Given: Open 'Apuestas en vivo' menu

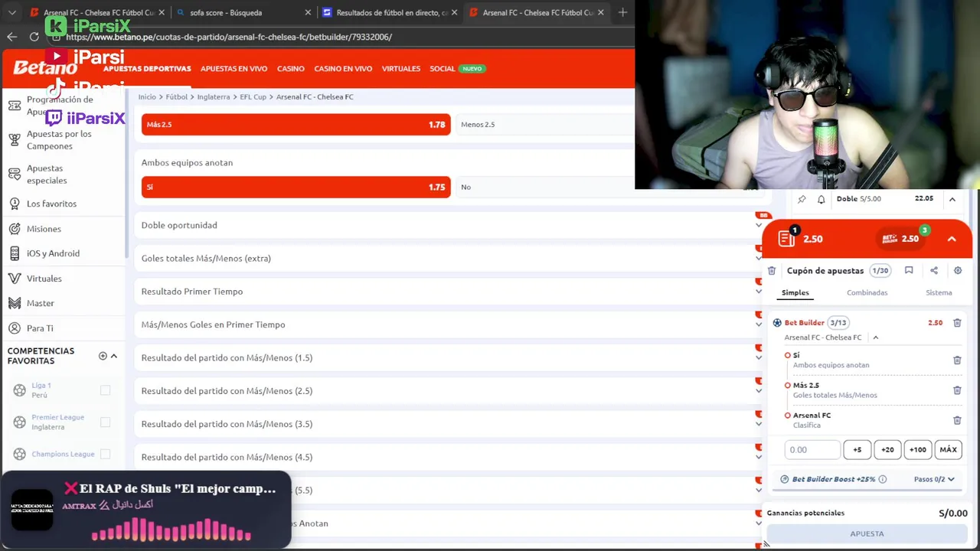Looking at the screenshot, I should click(234, 69).
